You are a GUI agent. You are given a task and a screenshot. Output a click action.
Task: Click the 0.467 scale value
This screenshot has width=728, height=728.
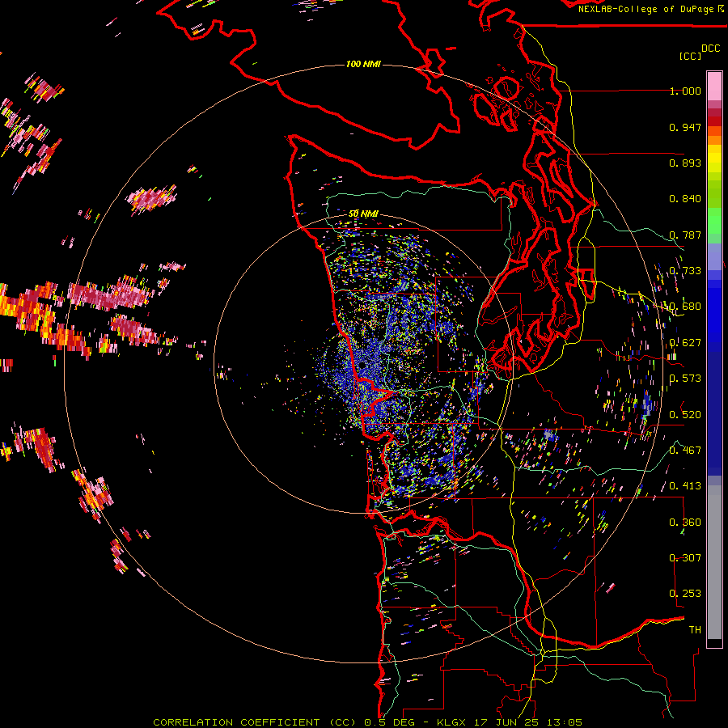coord(685,451)
